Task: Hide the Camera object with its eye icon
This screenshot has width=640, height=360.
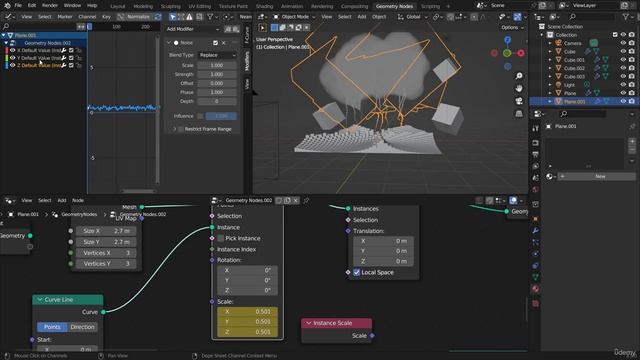Action: (x=623, y=43)
